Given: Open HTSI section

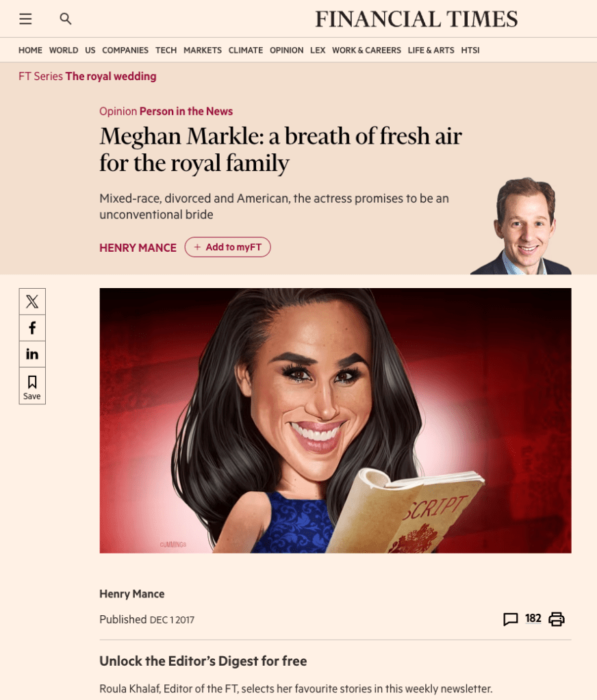Looking at the screenshot, I should (x=470, y=51).
